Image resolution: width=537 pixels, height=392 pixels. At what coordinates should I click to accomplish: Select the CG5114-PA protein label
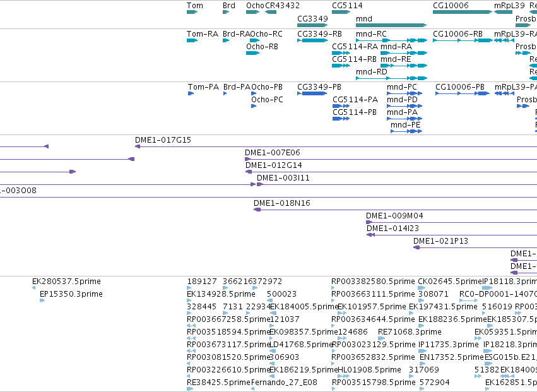[x=355, y=100]
